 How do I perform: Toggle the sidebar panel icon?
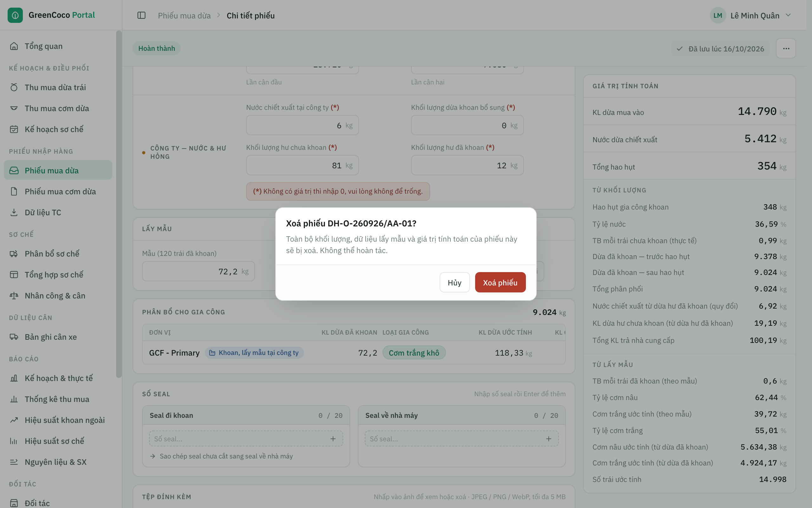141,16
